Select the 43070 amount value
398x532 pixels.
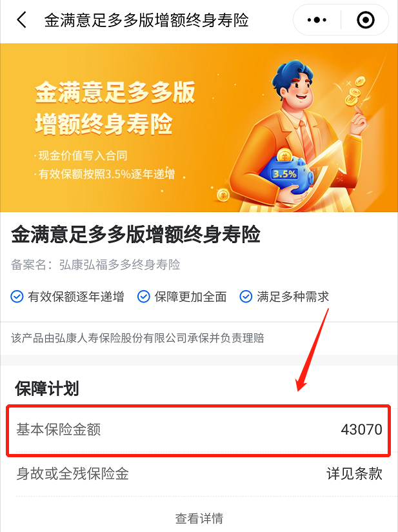point(362,429)
